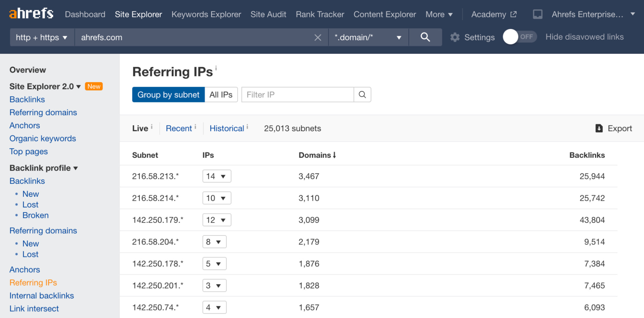The height and width of the screenshot is (318, 644).
Task: Click the Filter IP input field
Action: click(x=297, y=94)
